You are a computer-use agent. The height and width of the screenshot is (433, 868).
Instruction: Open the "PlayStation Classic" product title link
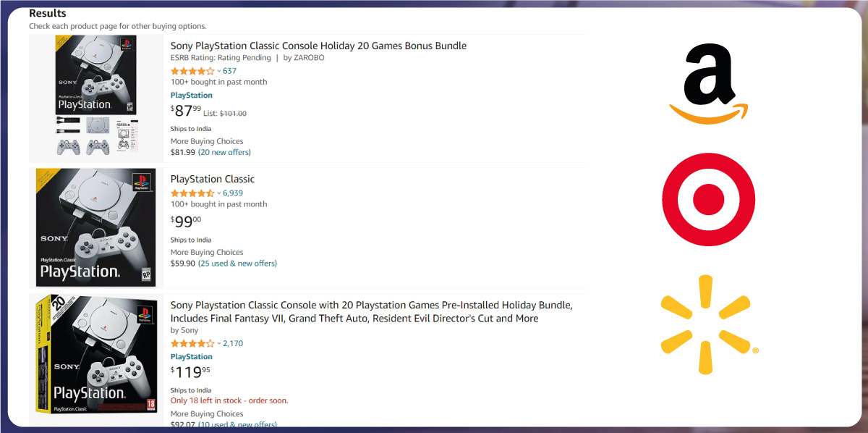click(213, 179)
